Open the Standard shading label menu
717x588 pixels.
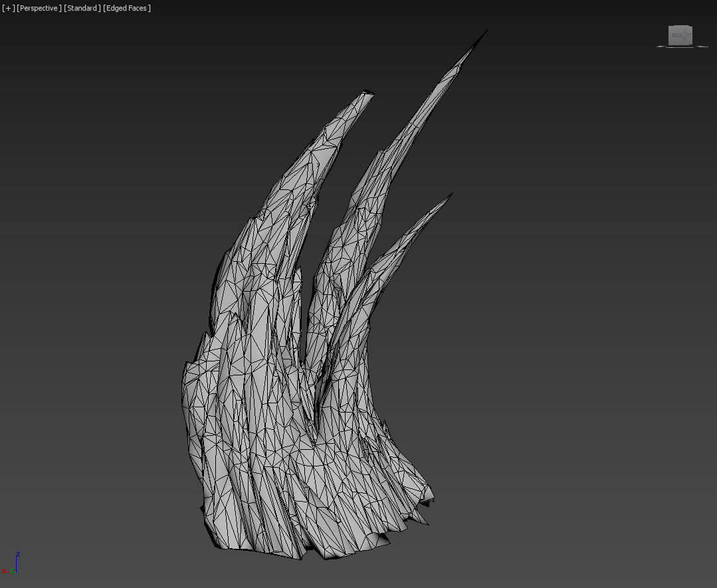[x=82, y=8]
